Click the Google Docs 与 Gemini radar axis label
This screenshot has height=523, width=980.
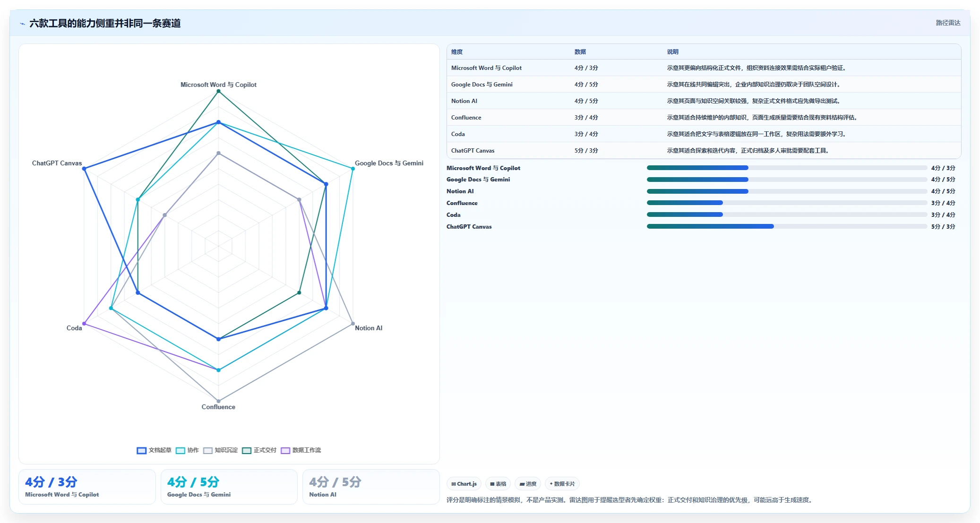(x=389, y=163)
